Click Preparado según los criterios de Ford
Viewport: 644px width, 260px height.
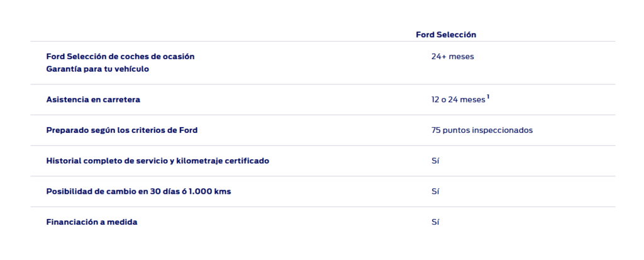pos(122,130)
